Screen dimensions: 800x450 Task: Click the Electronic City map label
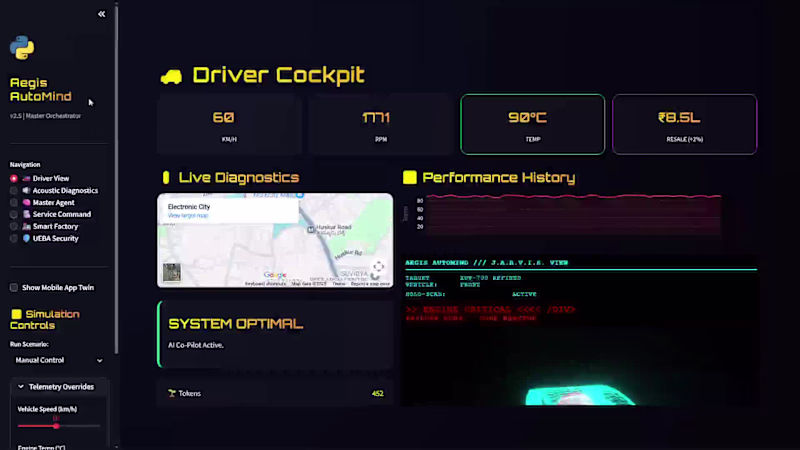click(x=189, y=207)
